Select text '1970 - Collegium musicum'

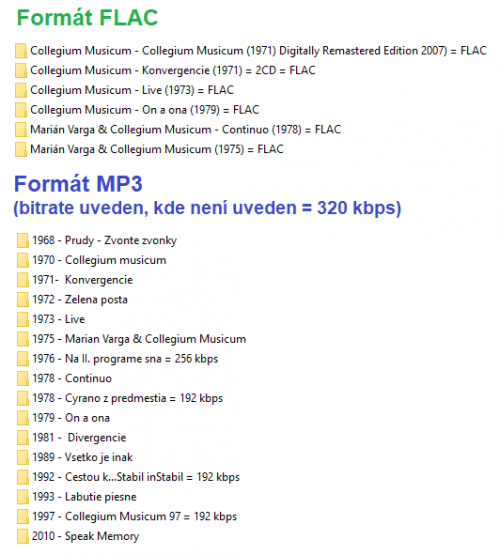(99, 260)
